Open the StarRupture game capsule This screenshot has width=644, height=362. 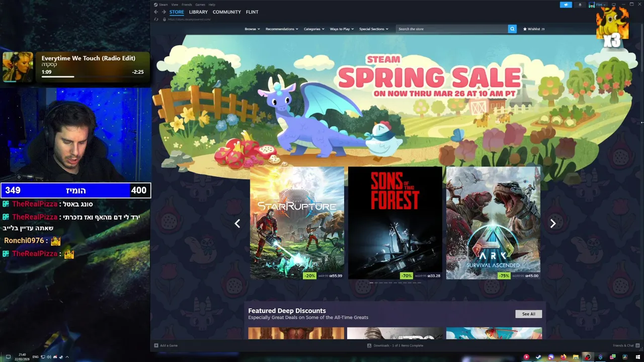pyautogui.click(x=297, y=223)
